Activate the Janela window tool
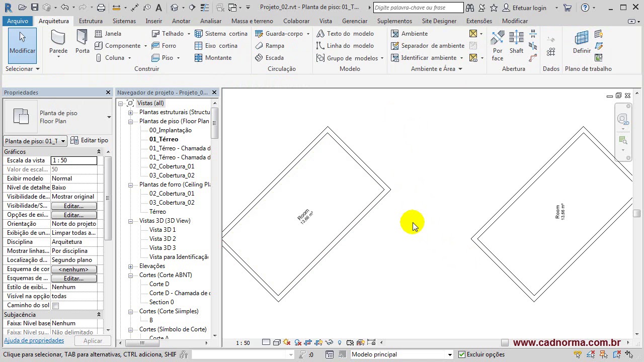The height and width of the screenshot is (362, 644). point(108,34)
